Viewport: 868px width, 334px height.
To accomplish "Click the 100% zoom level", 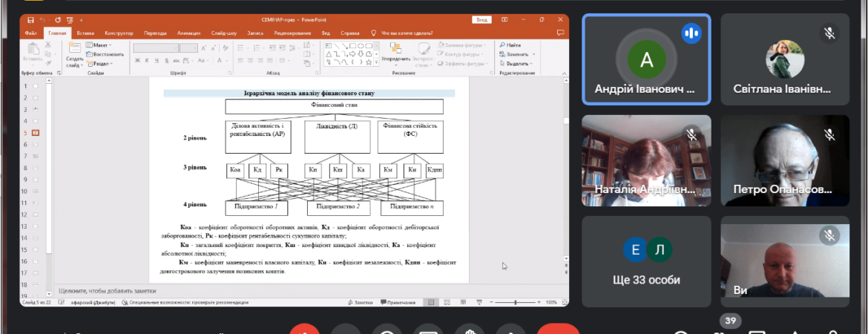I will pyautogui.click(x=551, y=302).
